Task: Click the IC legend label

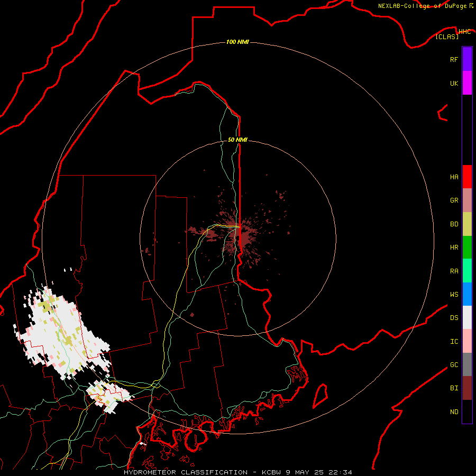Action: point(454,342)
